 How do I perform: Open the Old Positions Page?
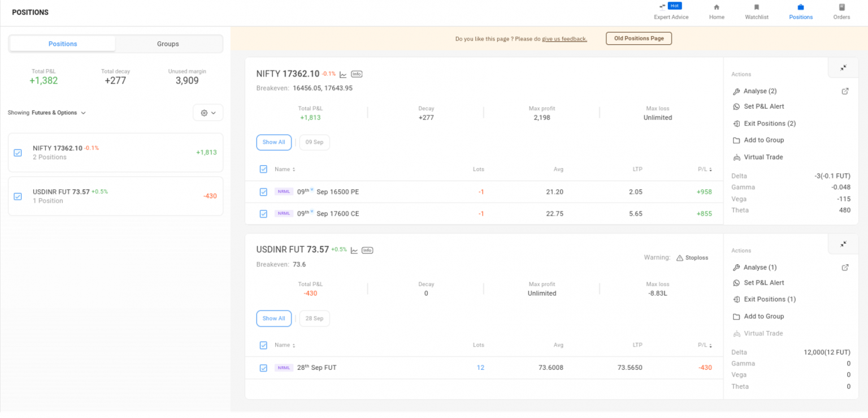click(x=639, y=38)
